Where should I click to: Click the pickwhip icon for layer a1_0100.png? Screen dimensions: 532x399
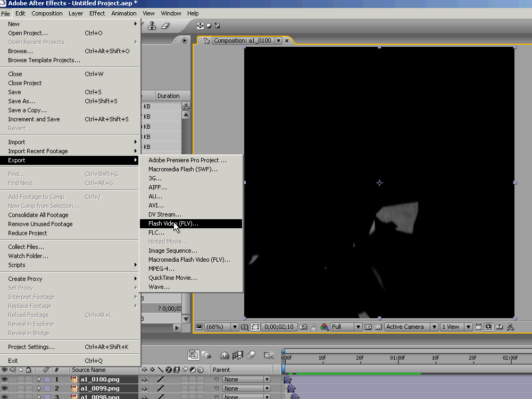click(x=216, y=379)
